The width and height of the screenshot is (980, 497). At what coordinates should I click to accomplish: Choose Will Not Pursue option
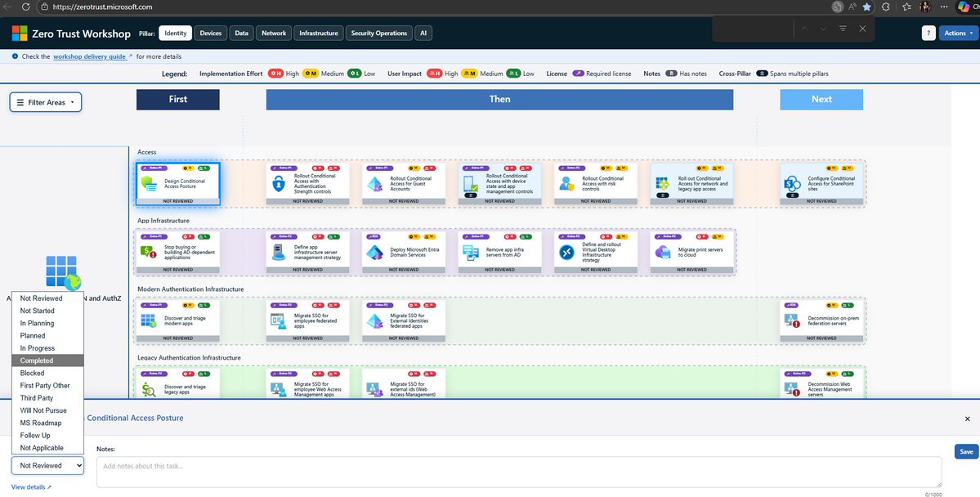point(47,410)
